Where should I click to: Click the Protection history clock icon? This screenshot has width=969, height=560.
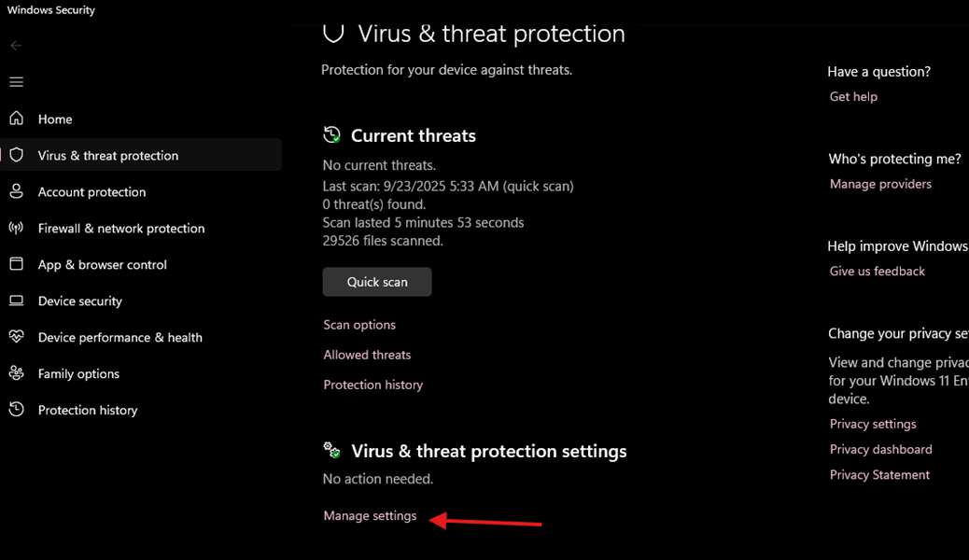pyautogui.click(x=16, y=410)
